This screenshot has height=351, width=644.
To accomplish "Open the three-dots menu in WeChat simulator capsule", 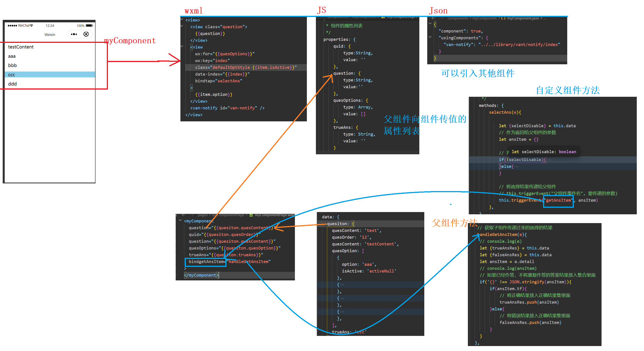I will pos(74,34).
